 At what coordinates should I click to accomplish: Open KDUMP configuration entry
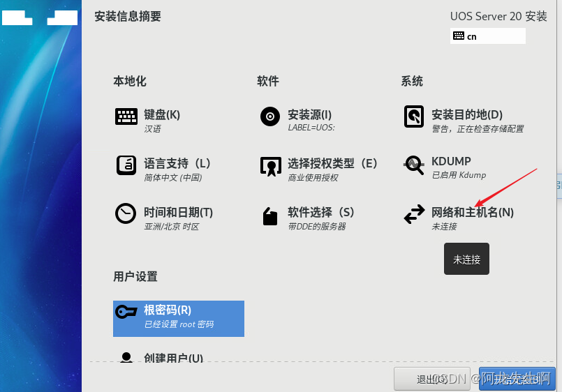[x=451, y=161]
